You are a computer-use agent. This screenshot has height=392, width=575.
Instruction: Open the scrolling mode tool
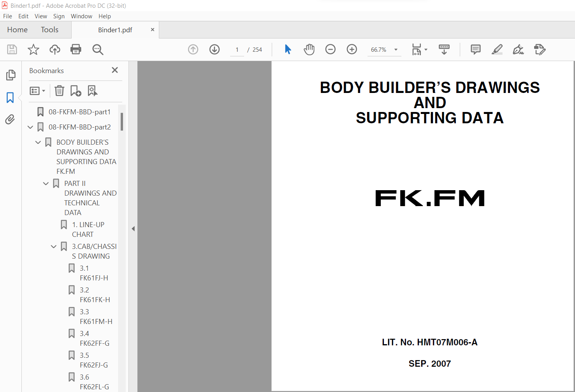click(444, 49)
